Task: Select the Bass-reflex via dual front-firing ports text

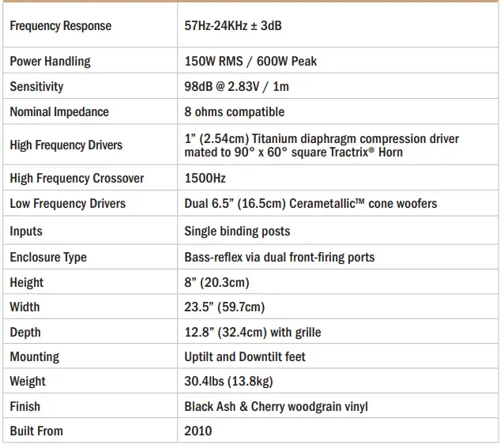Action: click(x=279, y=257)
